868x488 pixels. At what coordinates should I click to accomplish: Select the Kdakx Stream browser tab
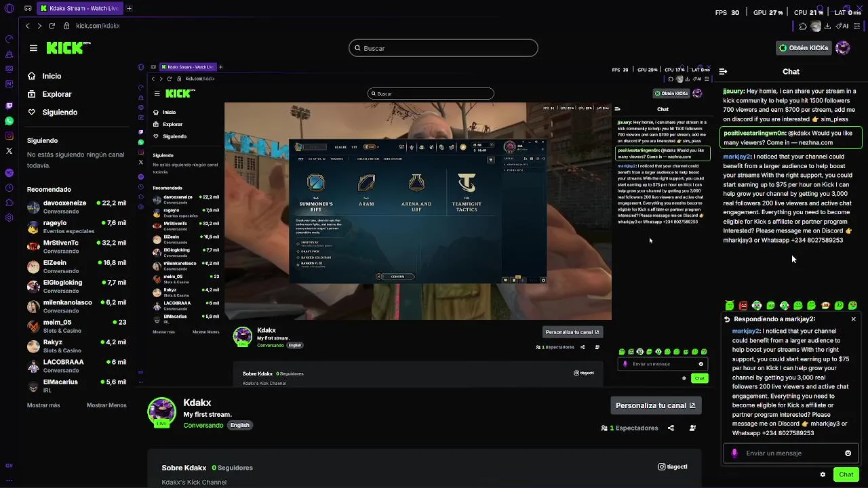click(79, 8)
